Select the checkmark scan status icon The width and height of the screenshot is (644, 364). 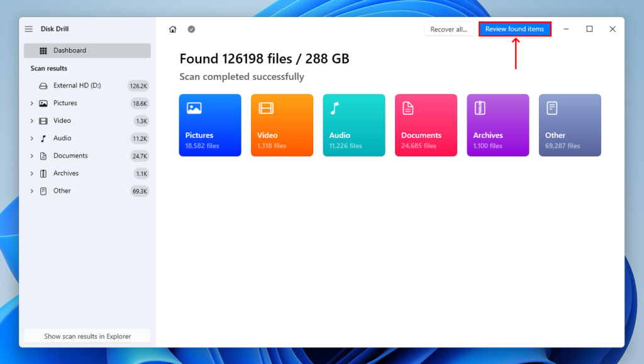point(191,29)
